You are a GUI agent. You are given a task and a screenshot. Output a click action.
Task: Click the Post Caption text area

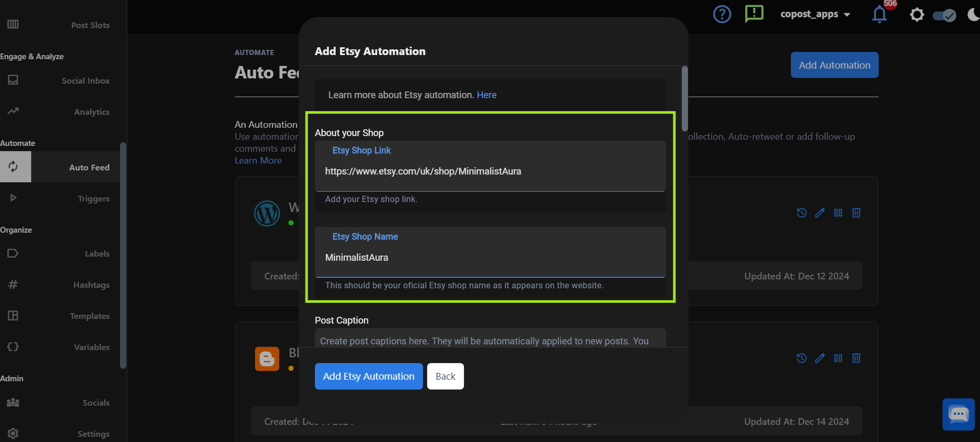click(x=491, y=338)
